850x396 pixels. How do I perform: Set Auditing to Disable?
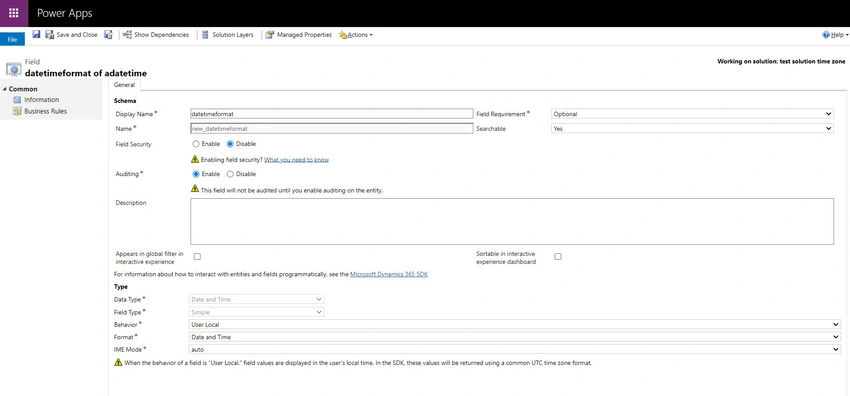tap(230, 174)
